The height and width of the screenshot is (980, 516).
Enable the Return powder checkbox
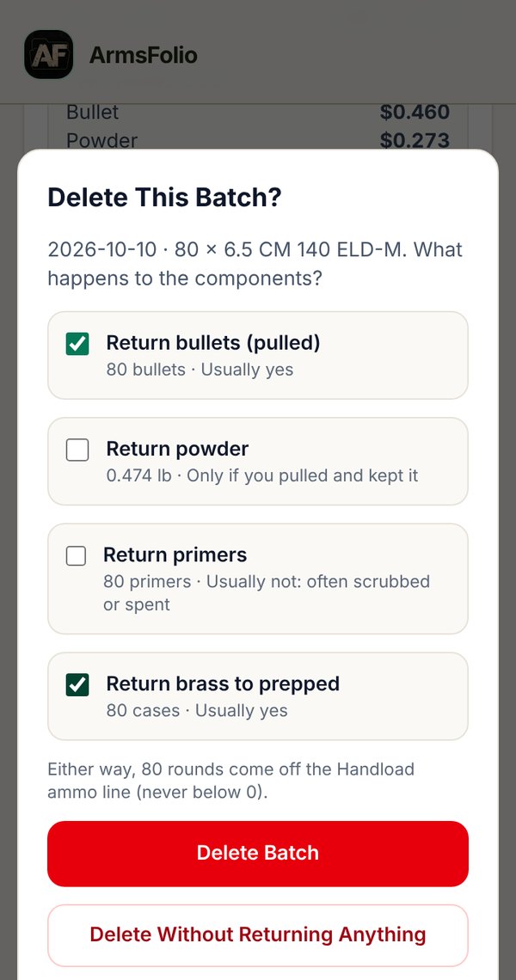[77, 450]
